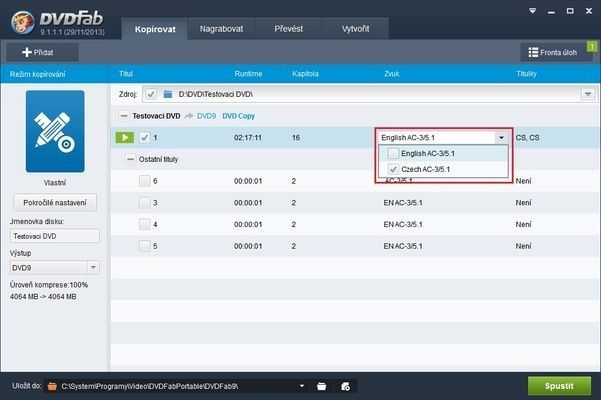
Task: Click the Titulky column header
Action: pos(526,74)
